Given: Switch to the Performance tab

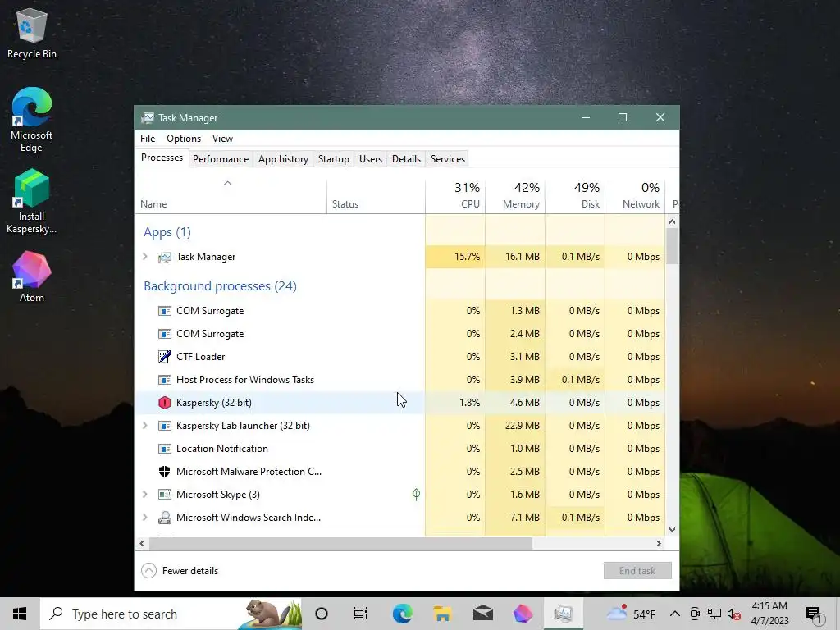Looking at the screenshot, I should click(x=221, y=159).
